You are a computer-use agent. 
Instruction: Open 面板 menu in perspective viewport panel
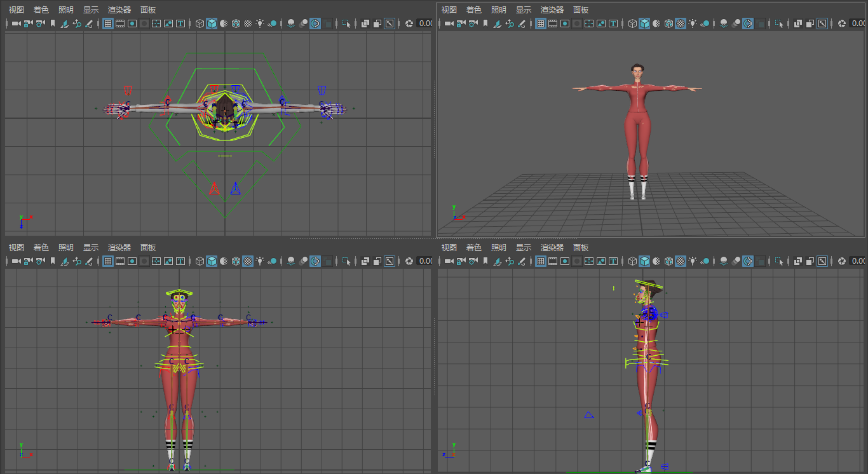point(581,10)
